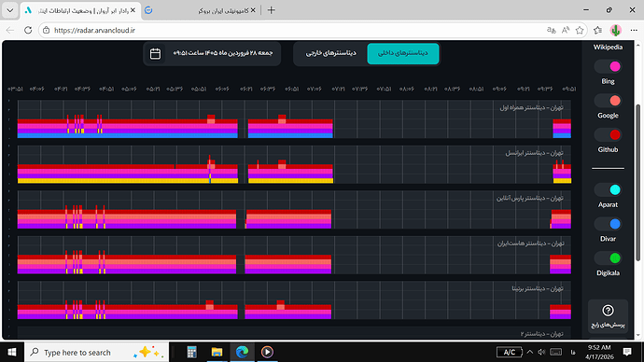
Task: Open Microsoft Edge from the taskbar
Action: [x=242, y=352]
